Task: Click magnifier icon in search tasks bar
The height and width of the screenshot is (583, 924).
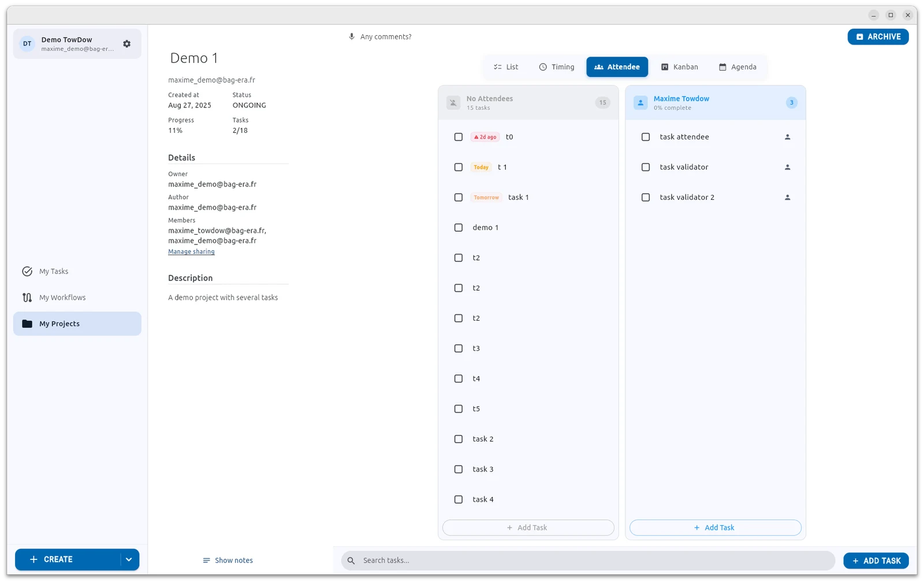Action: (x=351, y=560)
